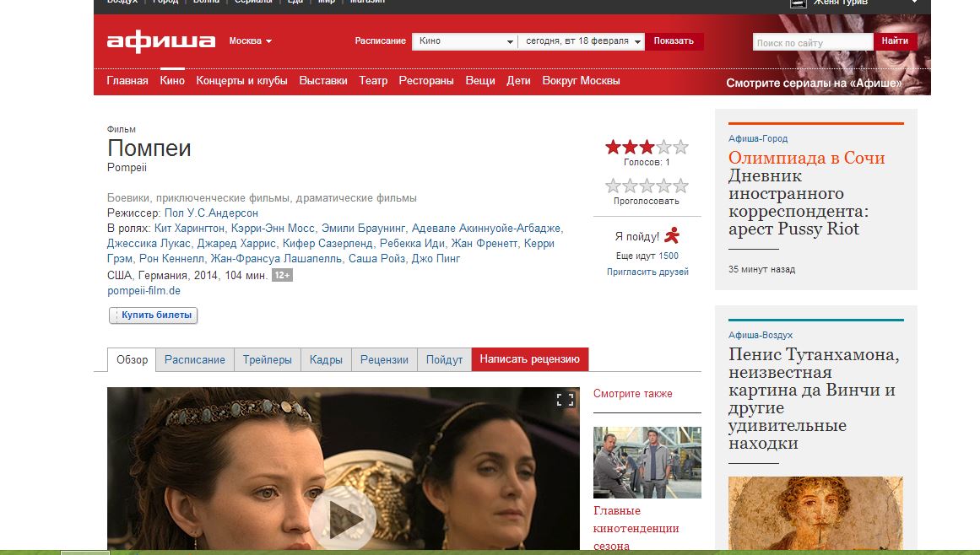Open actor link Эмили Браунинг
The width and height of the screenshot is (980, 555).
pyautogui.click(x=363, y=228)
